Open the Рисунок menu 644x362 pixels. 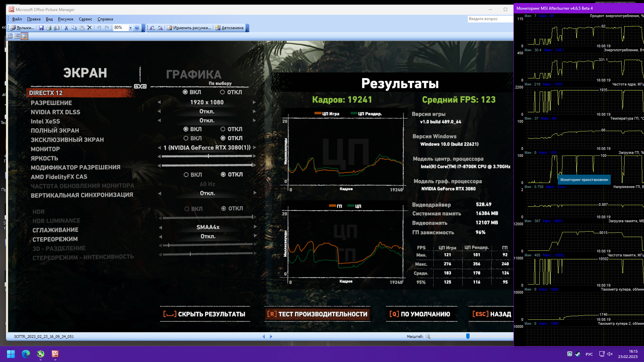coord(65,19)
